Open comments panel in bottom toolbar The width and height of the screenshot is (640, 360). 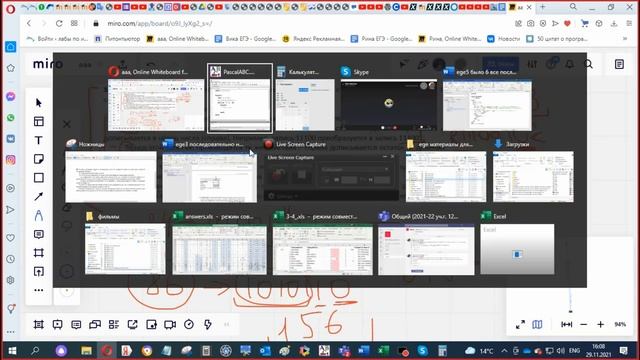click(x=76, y=324)
